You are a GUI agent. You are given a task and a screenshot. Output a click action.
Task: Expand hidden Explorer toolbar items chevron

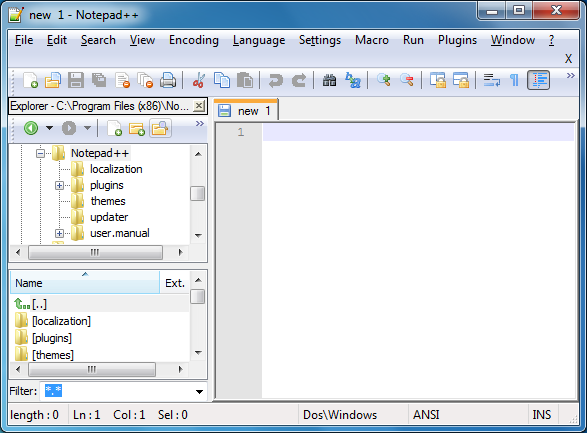coord(200,124)
